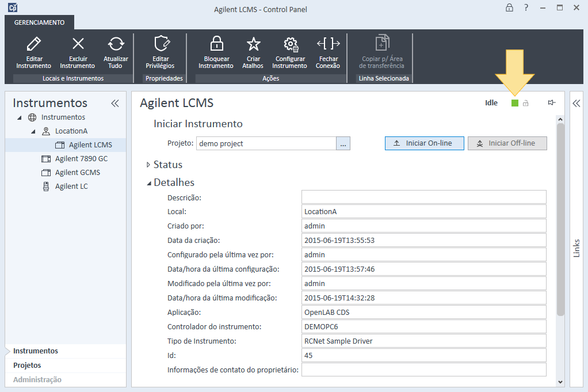The width and height of the screenshot is (588, 392).
Task: Click Iniciar Off-line button
Action: coord(507,143)
